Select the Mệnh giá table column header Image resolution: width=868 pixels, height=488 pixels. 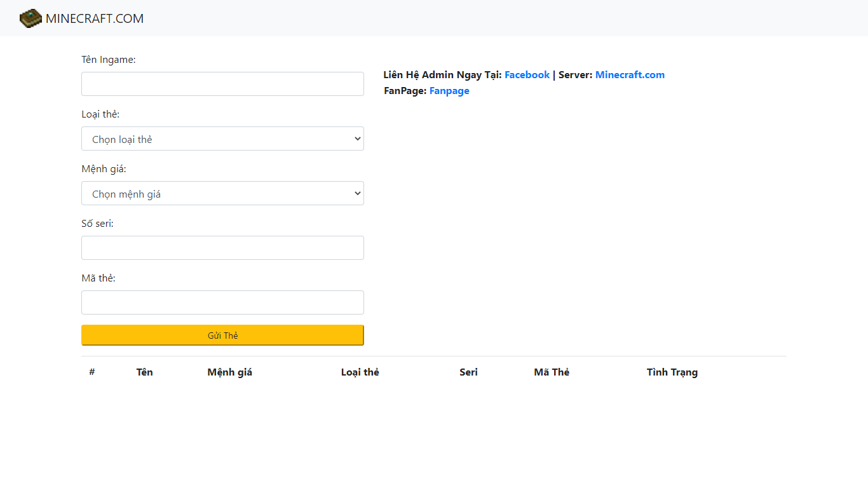229,372
